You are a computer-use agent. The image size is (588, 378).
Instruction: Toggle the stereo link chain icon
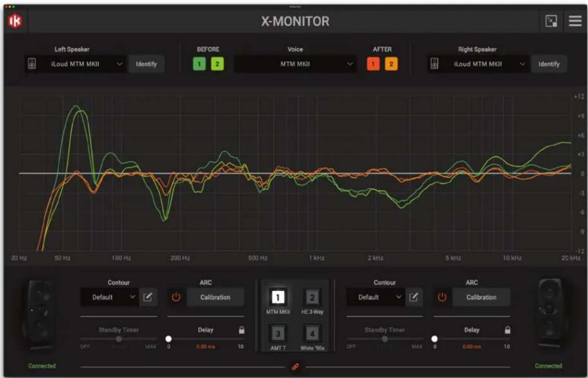tap(295, 367)
